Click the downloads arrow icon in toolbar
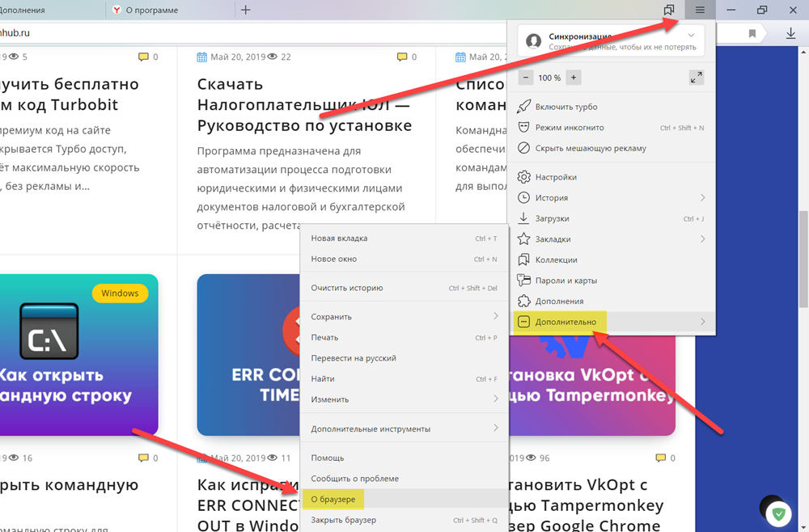This screenshot has height=532, width=809. [790, 33]
